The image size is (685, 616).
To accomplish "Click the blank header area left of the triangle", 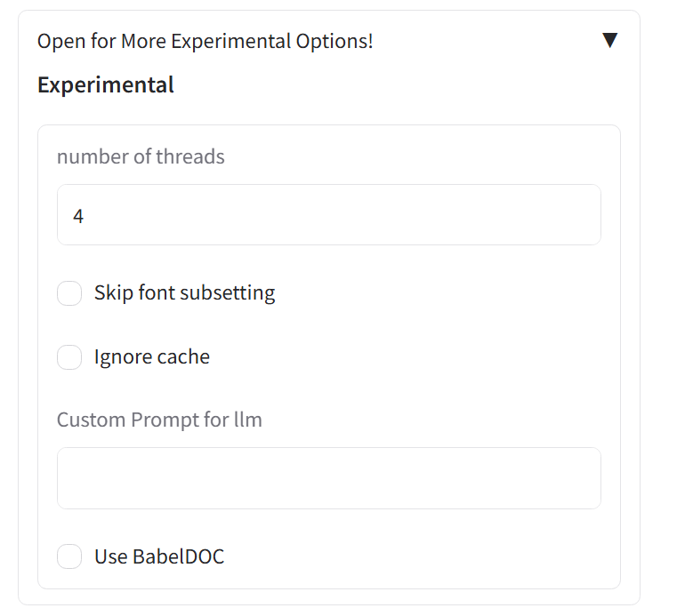I will tap(489, 41).
